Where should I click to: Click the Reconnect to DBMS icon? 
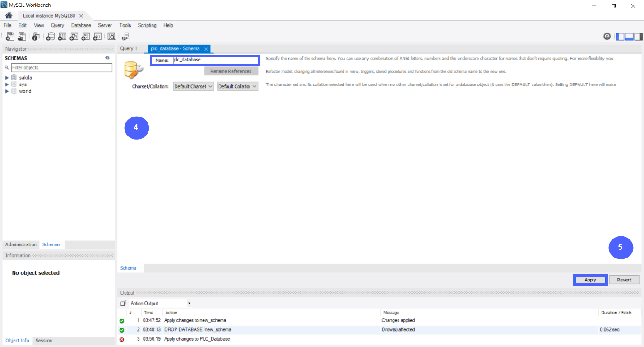pos(125,36)
